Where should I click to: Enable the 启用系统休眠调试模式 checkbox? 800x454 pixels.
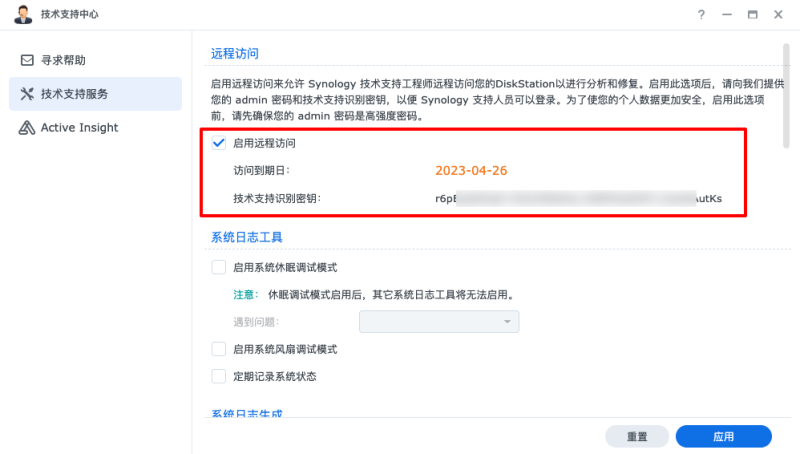[219, 267]
